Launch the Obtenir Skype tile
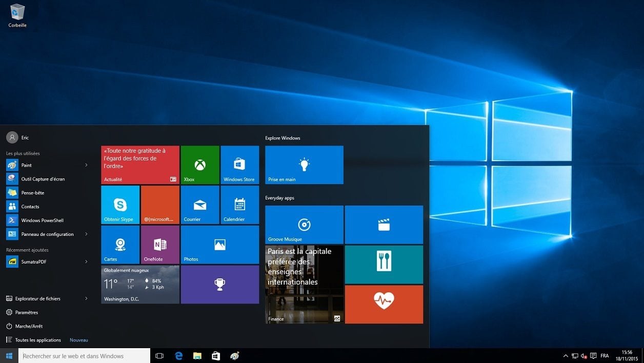644x363 pixels. pyautogui.click(x=120, y=205)
